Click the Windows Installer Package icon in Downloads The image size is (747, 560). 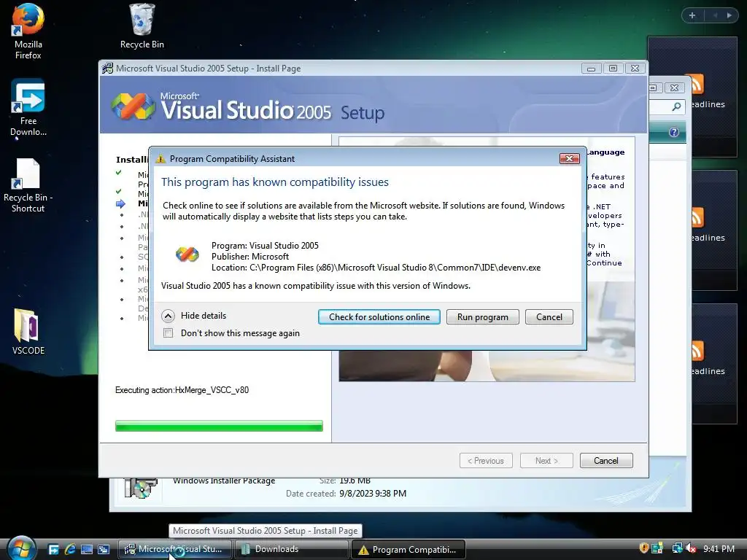140,488
